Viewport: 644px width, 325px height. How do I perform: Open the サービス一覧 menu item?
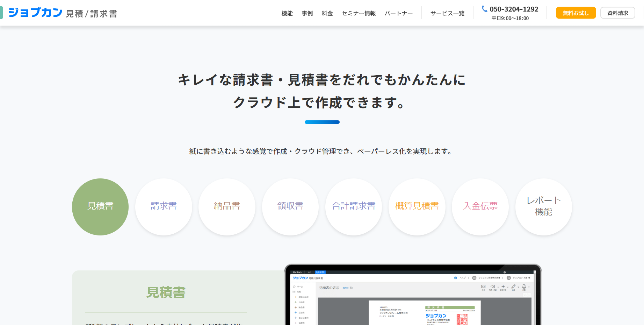(448, 13)
